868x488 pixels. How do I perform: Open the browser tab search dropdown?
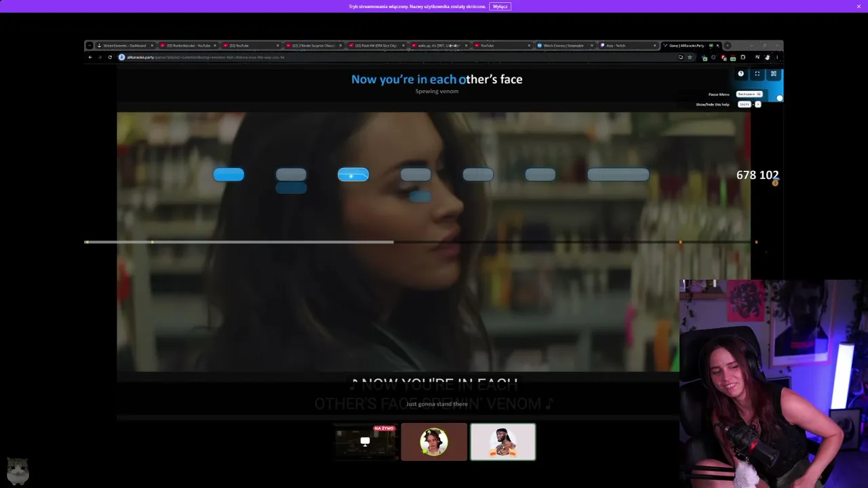(x=90, y=45)
